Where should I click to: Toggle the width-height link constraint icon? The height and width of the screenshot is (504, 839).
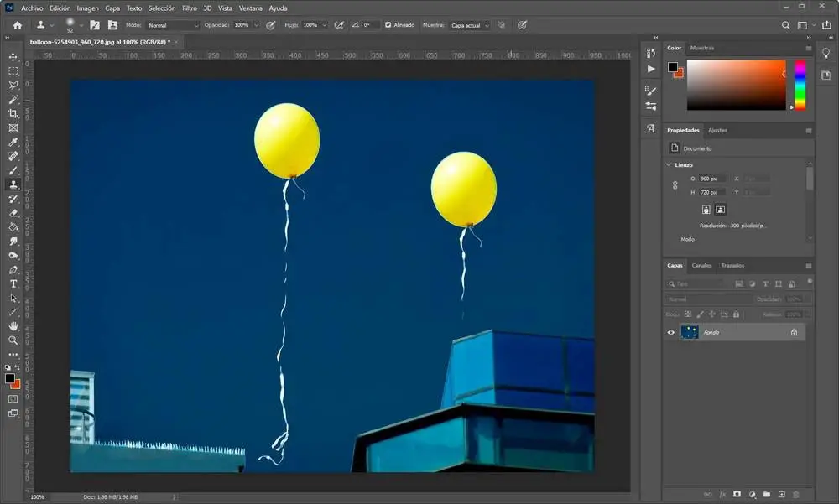click(675, 185)
